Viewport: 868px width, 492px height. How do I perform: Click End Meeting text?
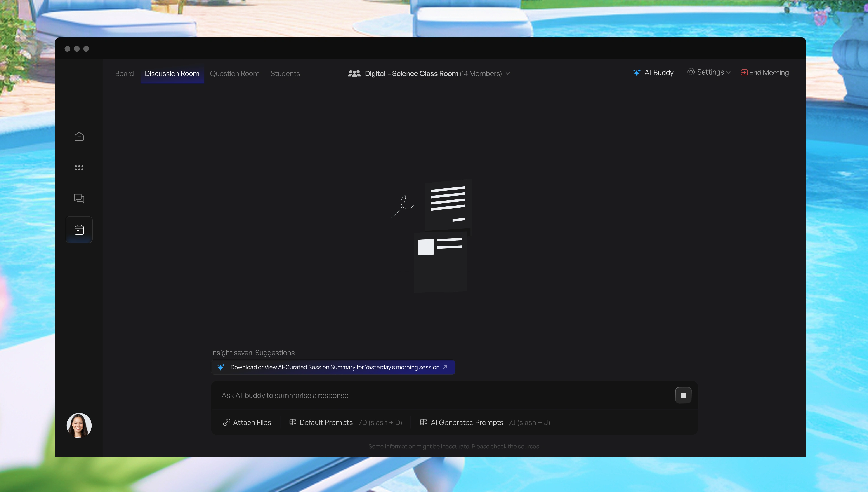pos(769,73)
